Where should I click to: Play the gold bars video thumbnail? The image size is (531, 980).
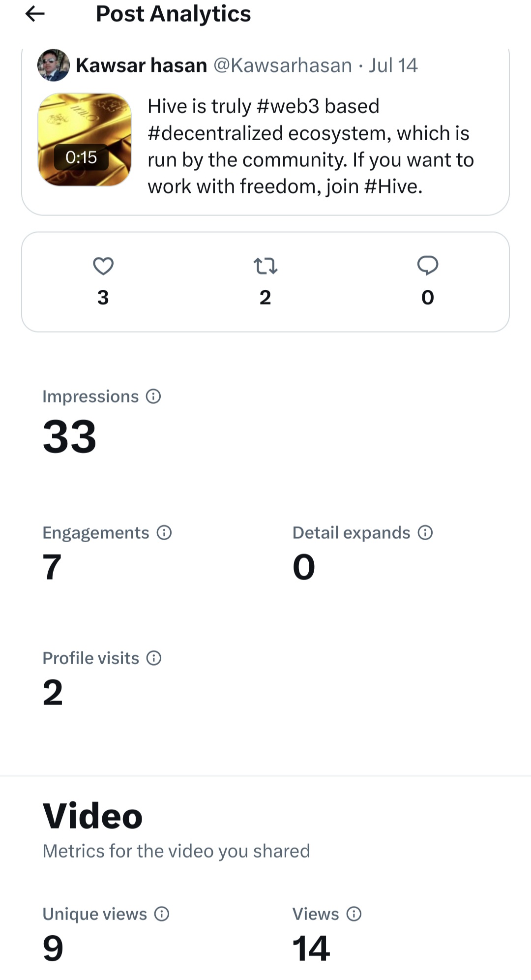coord(85,140)
